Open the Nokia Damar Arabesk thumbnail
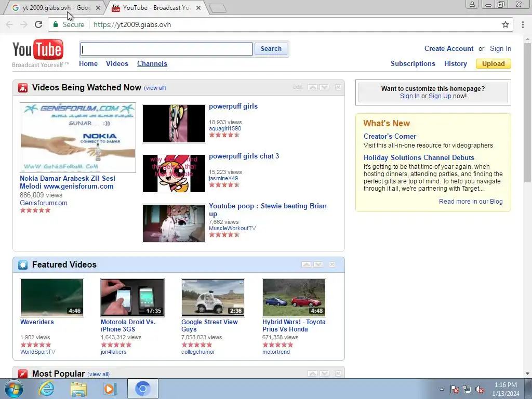The image size is (532, 399). click(x=78, y=138)
